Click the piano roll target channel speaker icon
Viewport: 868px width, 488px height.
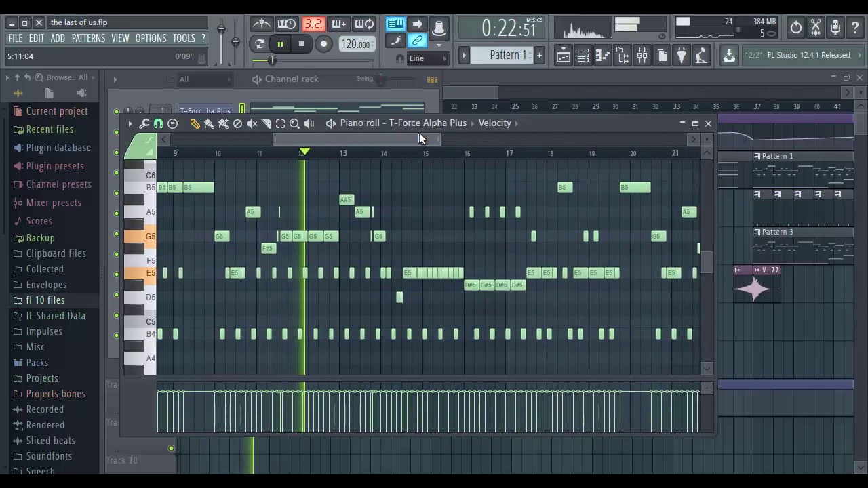coord(331,123)
